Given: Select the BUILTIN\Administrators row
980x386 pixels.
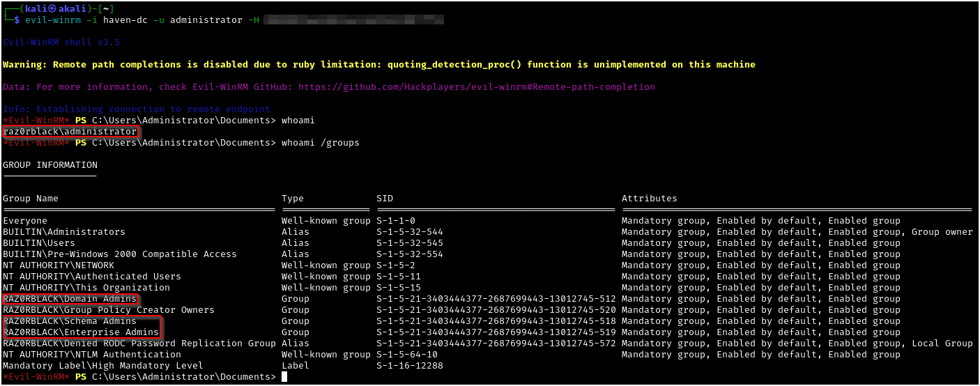Looking at the screenshot, I should click(x=64, y=232).
